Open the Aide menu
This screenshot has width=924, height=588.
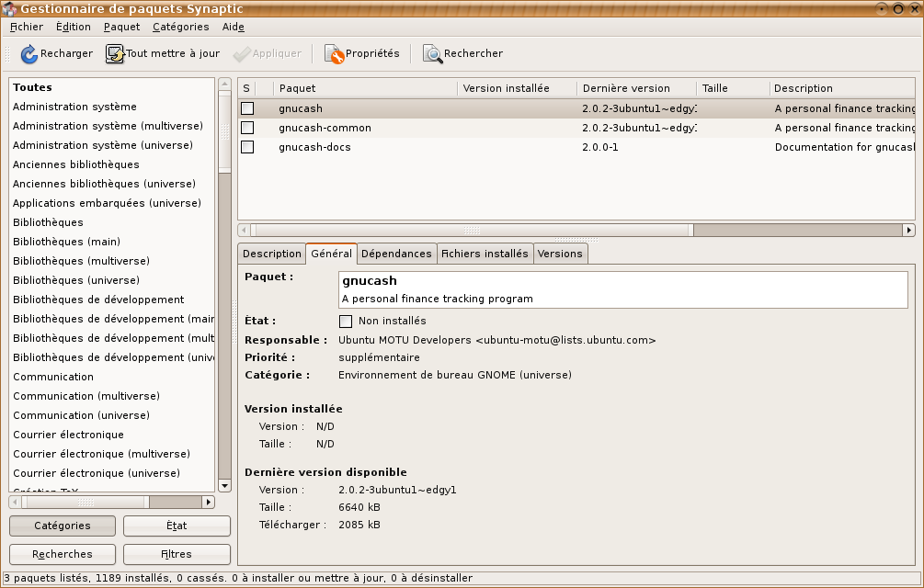click(x=234, y=27)
